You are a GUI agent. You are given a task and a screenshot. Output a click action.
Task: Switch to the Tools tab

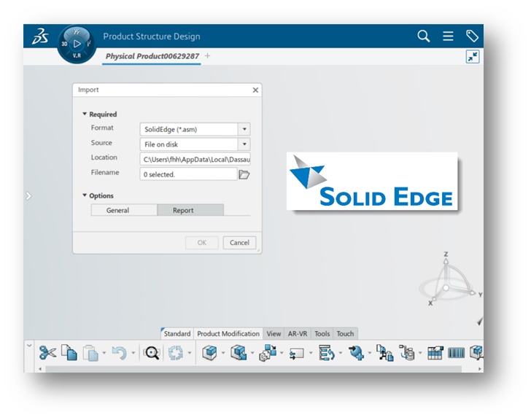(x=322, y=334)
